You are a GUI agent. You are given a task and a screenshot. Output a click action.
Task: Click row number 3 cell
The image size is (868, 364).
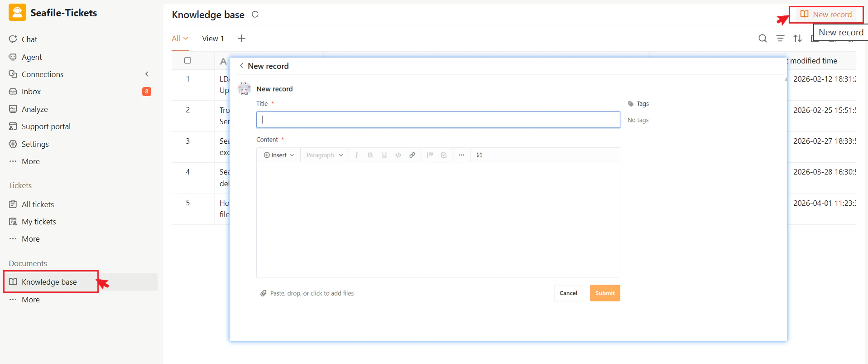point(187,141)
